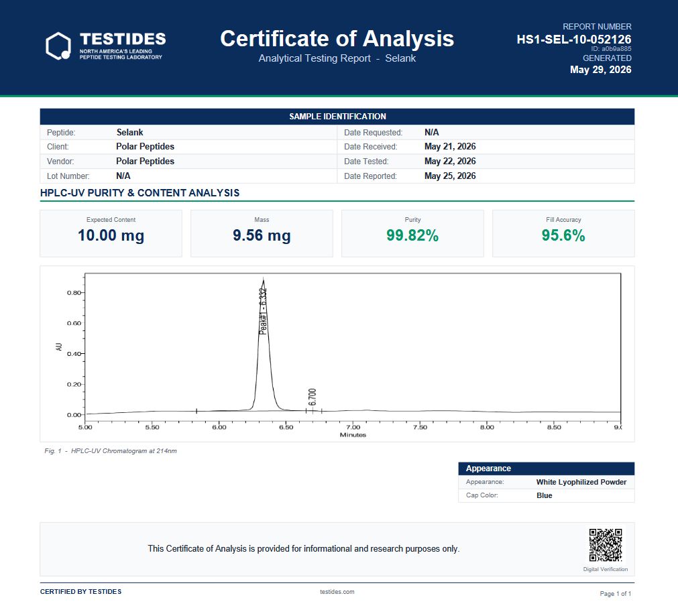
Task: Click the Date Received: field label
Action: pos(371,147)
